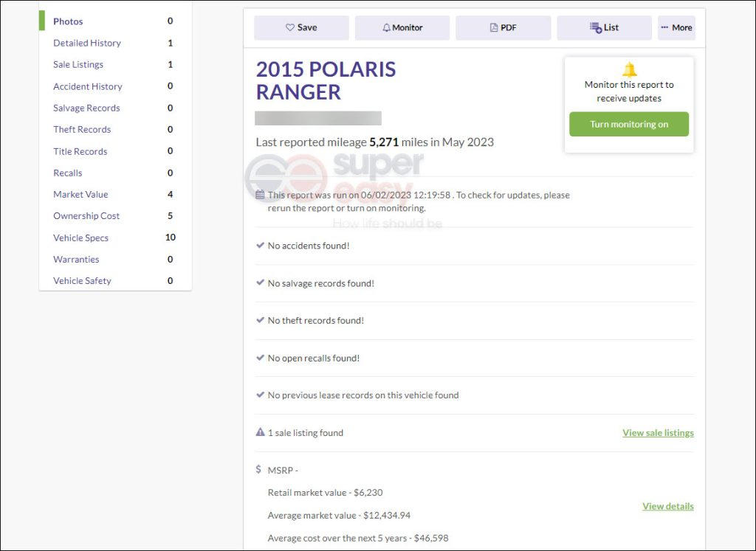Click Average market value - $12,434.94
756x551 pixels.
click(339, 515)
